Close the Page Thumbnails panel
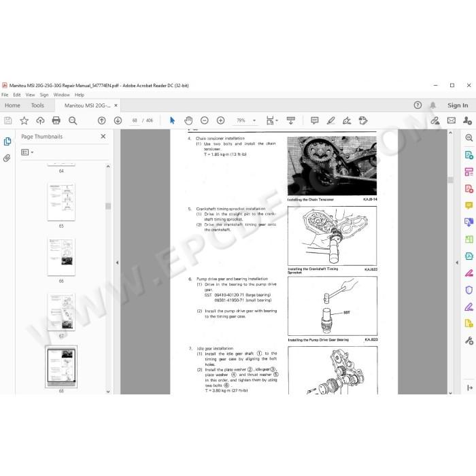Viewport: 476px width, 476px height. point(103,136)
